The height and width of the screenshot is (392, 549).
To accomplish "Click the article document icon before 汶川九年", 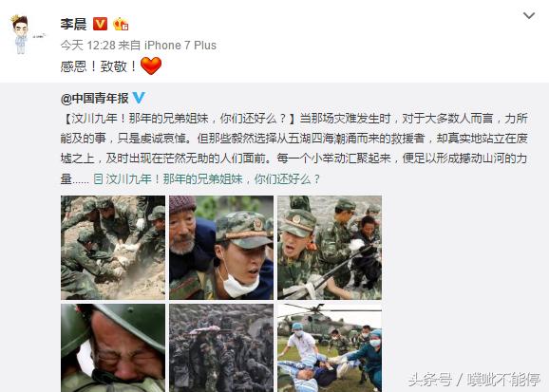I will pyautogui.click(x=99, y=179).
